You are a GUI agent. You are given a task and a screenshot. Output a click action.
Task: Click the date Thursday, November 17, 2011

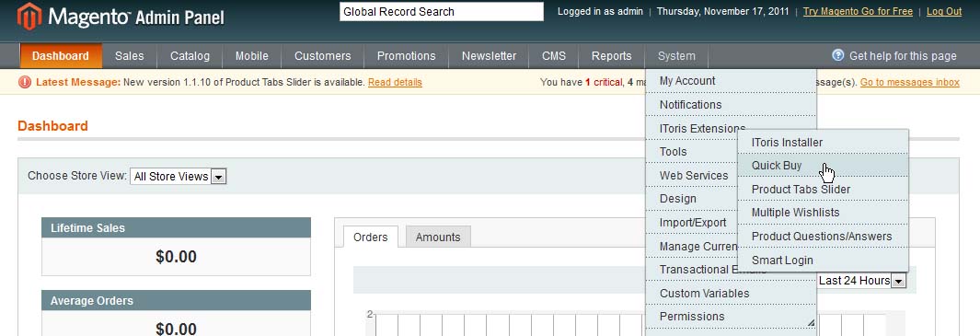tap(723, 11)
